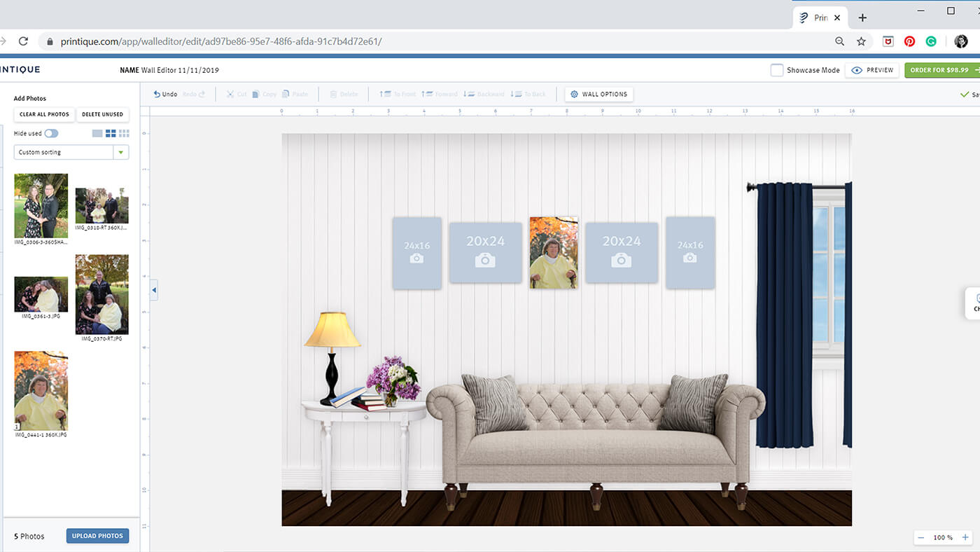The height and width of the screenshot is (552, 980).
Task: Click Order for $98.99 button
Action: point(942,70)
